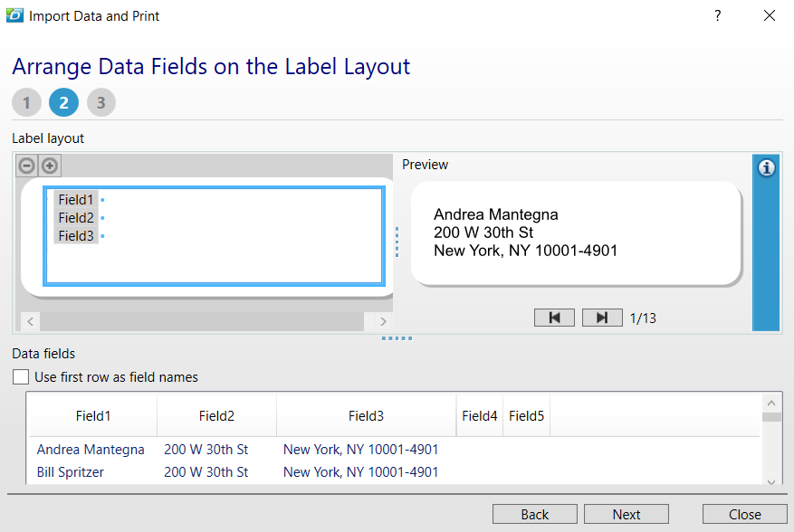The height and width of the screenshot is (532, 794).
Task: Click the Close button at the bottom
Action: pos(744,514)
